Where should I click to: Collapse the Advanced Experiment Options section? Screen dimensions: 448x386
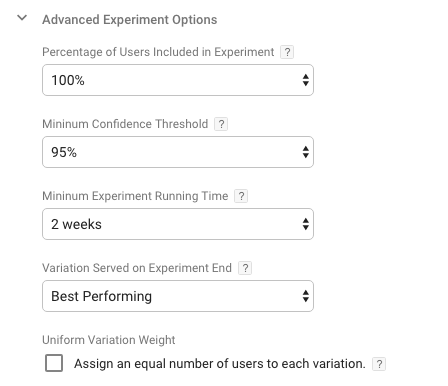pyautogui.click(x=22, y=18)
